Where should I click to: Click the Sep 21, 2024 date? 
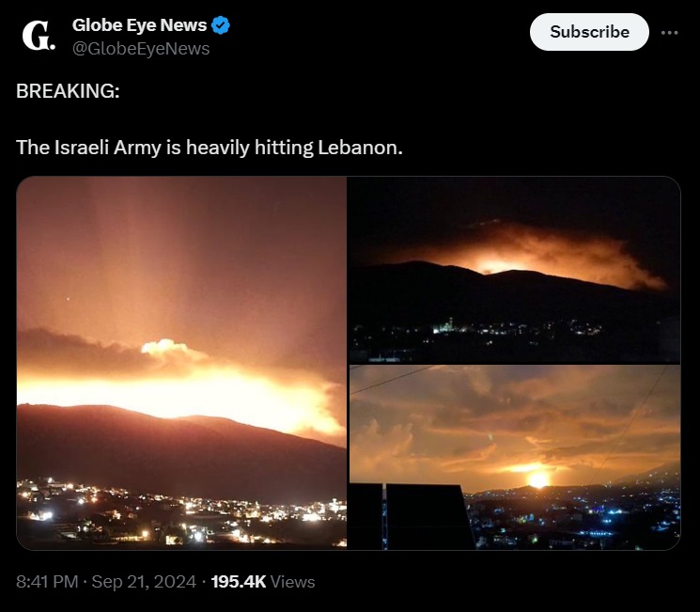[x=144, y=582]
